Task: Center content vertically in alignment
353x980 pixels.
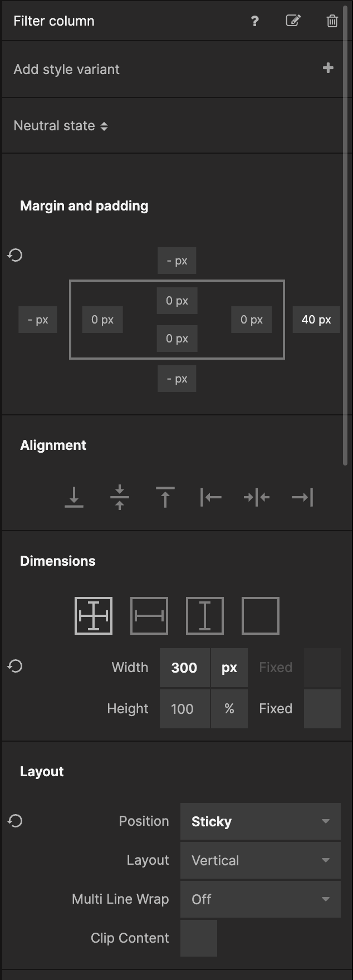Action: point(120,497)
